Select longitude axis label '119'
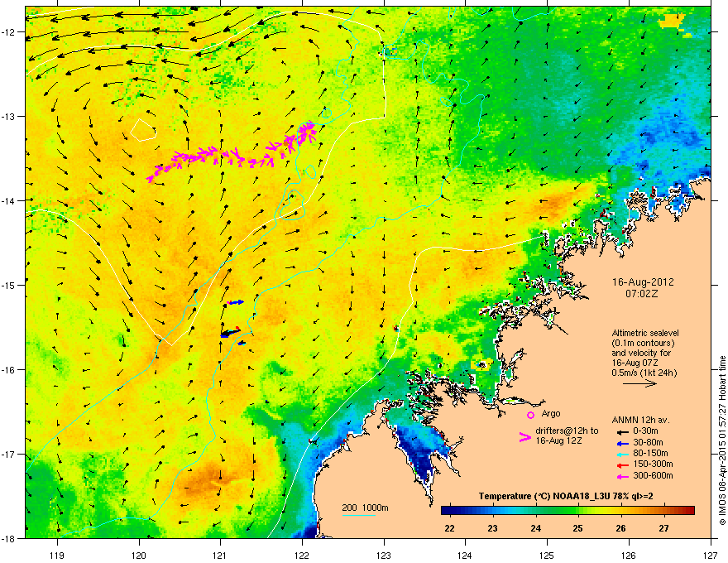This screenshot has width=728, height=563. point(57,555)
